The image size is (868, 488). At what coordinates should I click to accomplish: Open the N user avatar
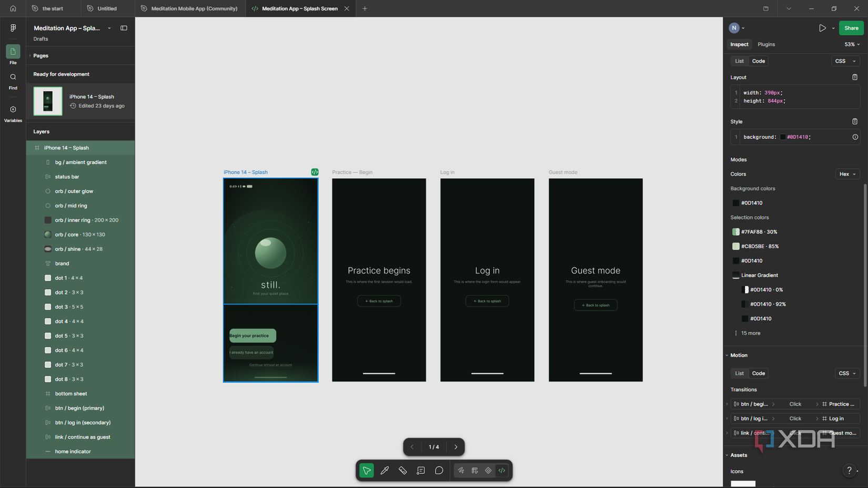(734, 28)
